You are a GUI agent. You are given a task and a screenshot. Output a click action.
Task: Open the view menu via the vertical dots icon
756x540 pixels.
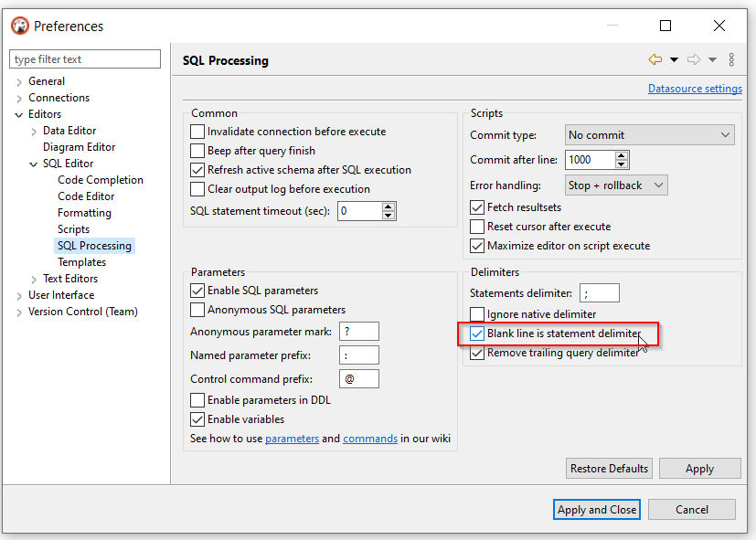point(730,58)
